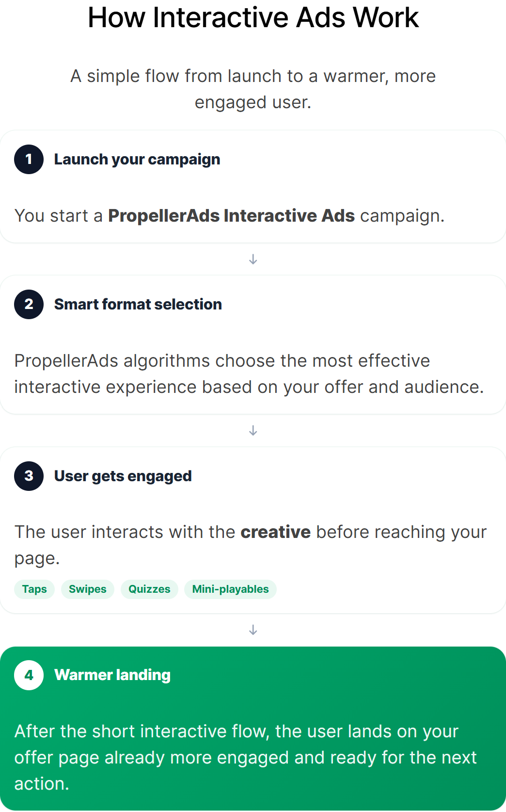This screenshot has width=506, height=812.
Task: Click the down arrow below Launch card
Action: click(253, 260)
